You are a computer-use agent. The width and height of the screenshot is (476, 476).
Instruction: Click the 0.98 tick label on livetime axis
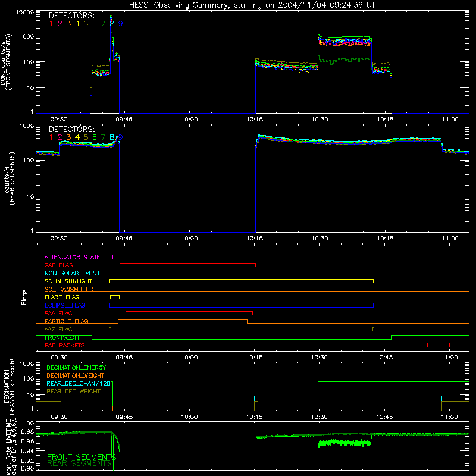click(x=27, y=432)
